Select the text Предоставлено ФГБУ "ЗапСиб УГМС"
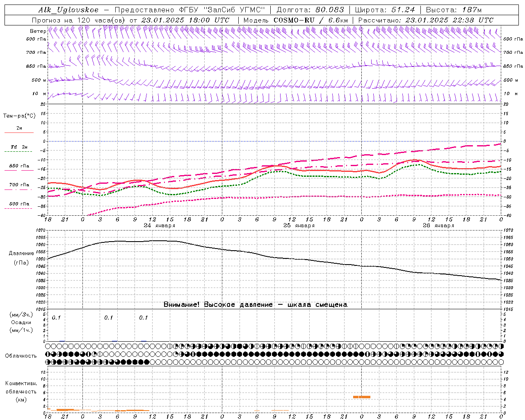This screenshot has width=525, height=420. [x=190, y=10]
